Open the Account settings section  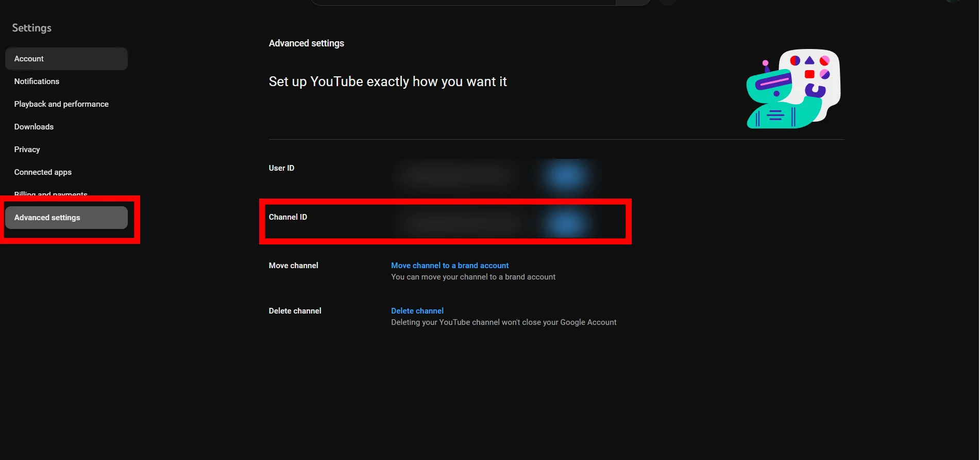[66, 59]
